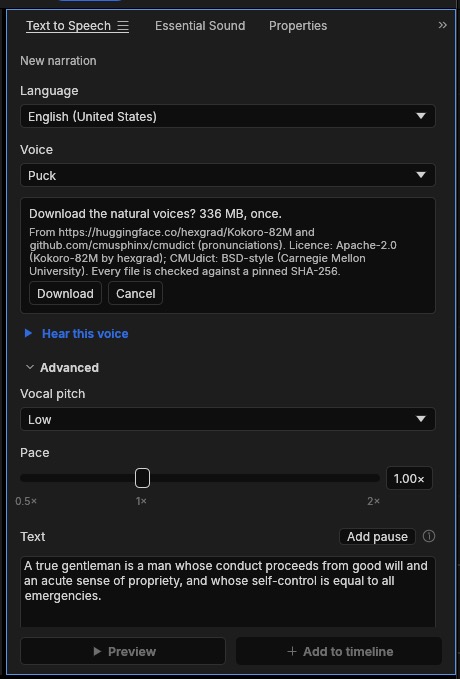Click the Pace value field showing 1.00×

409,478
